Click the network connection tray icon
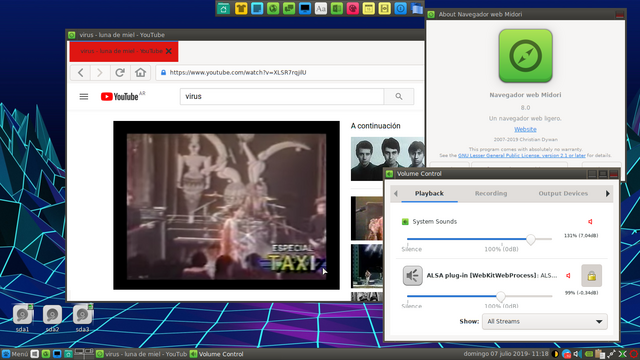Image resolution: width=640 pixels, height=360 pixels. [x=611, y=354]
